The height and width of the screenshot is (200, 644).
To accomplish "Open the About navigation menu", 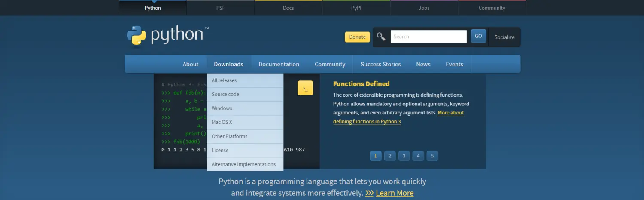I will pyautogui.click(x=191, y=64).
